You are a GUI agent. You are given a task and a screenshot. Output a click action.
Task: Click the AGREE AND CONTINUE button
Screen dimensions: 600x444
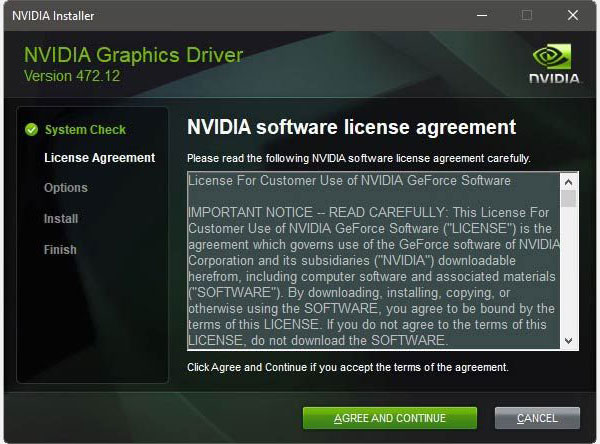390,418
